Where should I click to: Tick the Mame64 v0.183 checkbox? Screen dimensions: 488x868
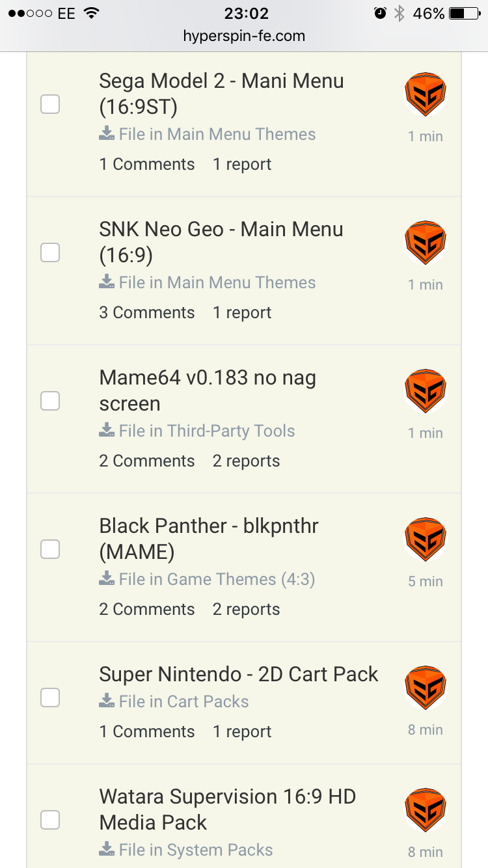(x=50, y=401)
